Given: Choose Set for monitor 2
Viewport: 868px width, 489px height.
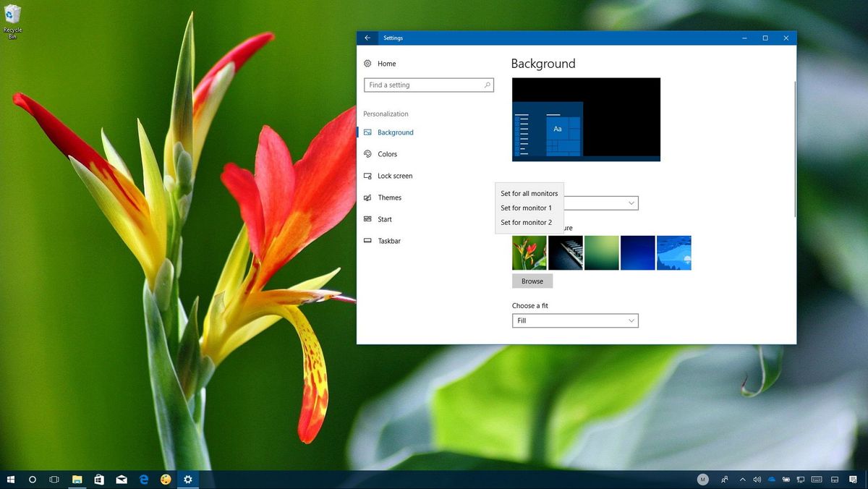Looking at the screenshot, I should click(x=527, y=222).
